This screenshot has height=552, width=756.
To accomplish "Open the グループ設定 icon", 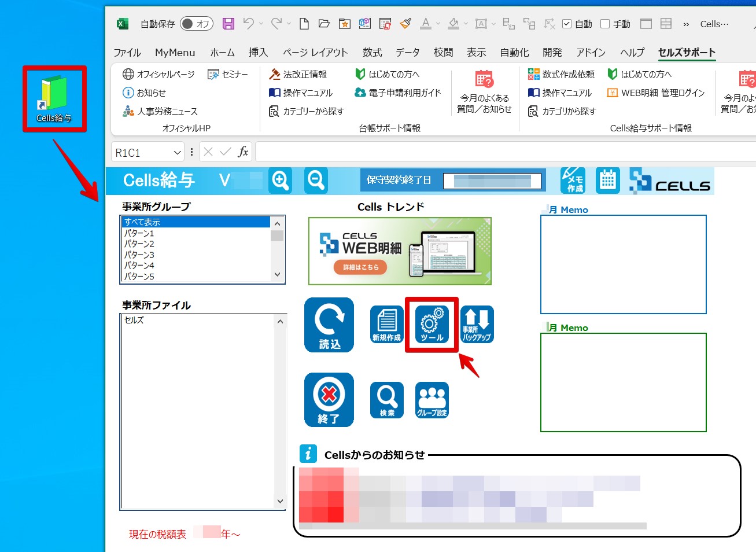I will pyautogui.click(x=432, y=400).
